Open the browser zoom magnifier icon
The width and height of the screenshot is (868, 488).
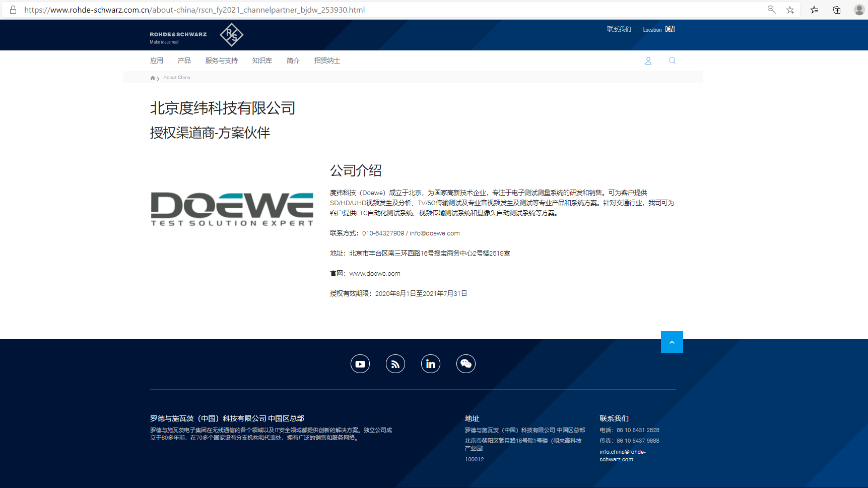click(x=771, y=10)
